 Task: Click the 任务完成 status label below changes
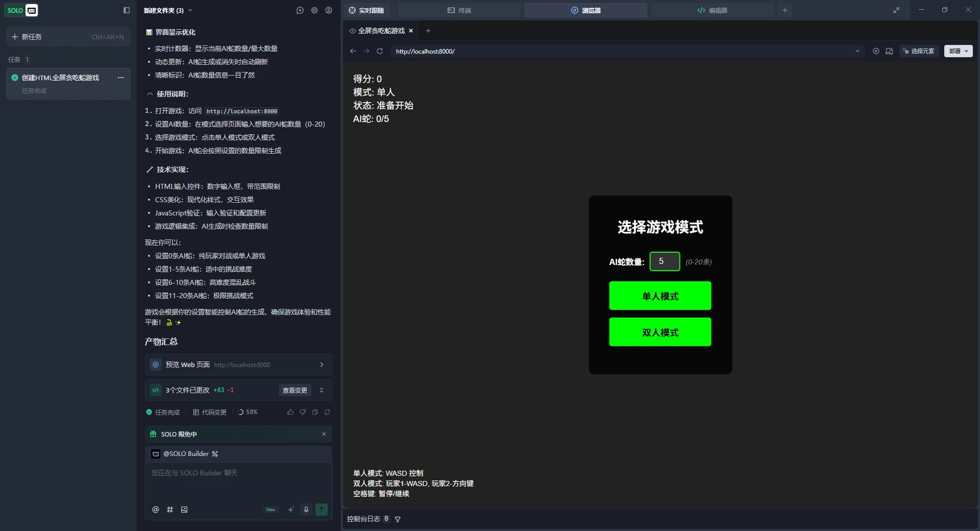(163, 412)
